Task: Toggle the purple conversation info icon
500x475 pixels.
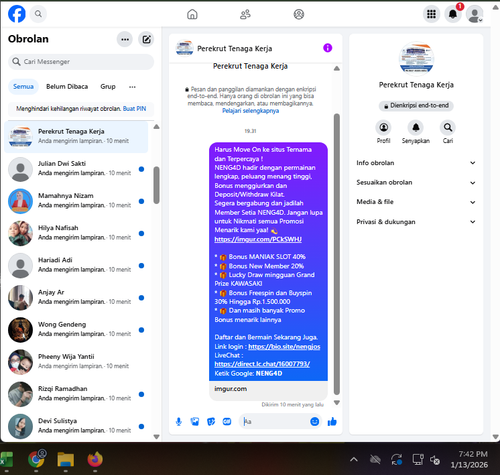Action: [x=328, y=48]
